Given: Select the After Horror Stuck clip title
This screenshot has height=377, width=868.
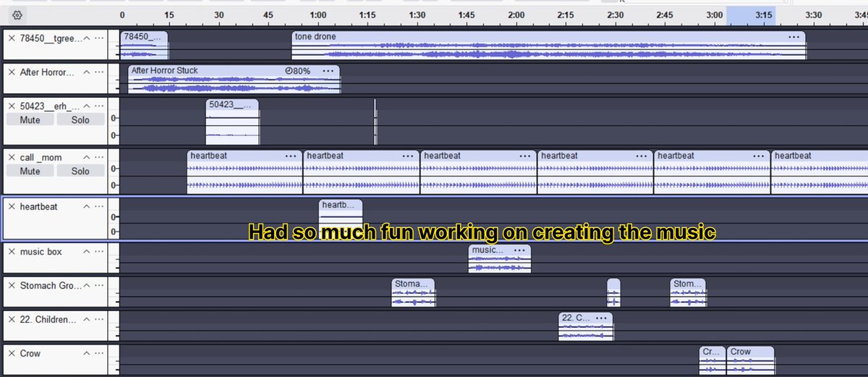Looking at the screenshot, I should click(x=164, y=71).
